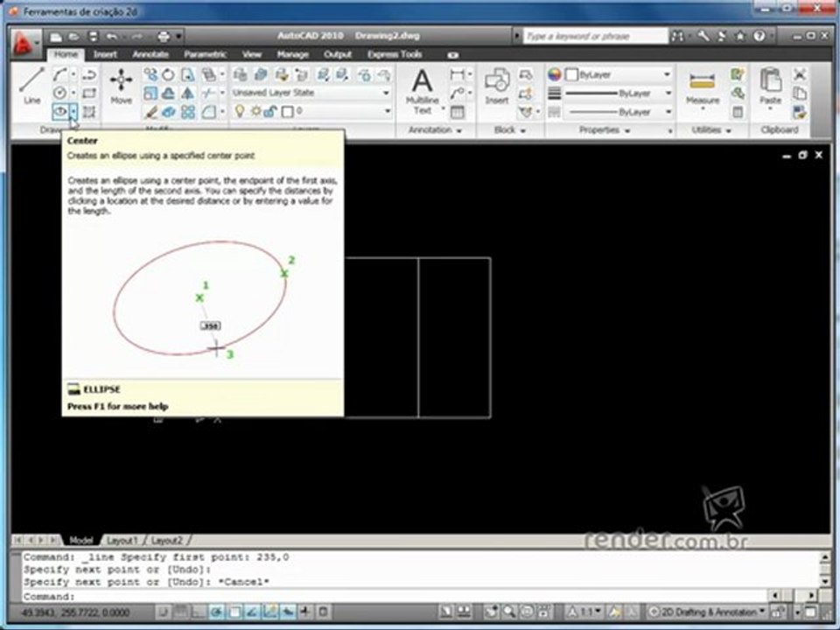
Task: Click the object color wheel icon
Action: pos(555,74)
